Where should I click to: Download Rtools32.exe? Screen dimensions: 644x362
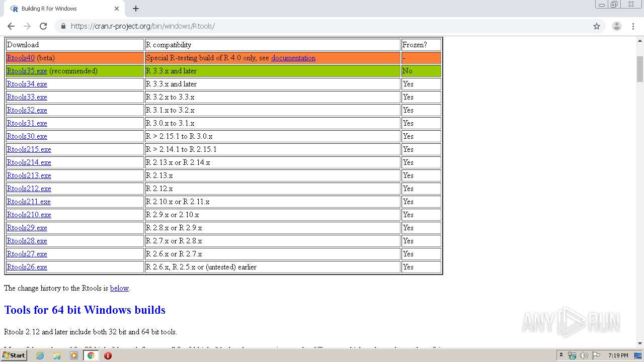tap(27, 110)
